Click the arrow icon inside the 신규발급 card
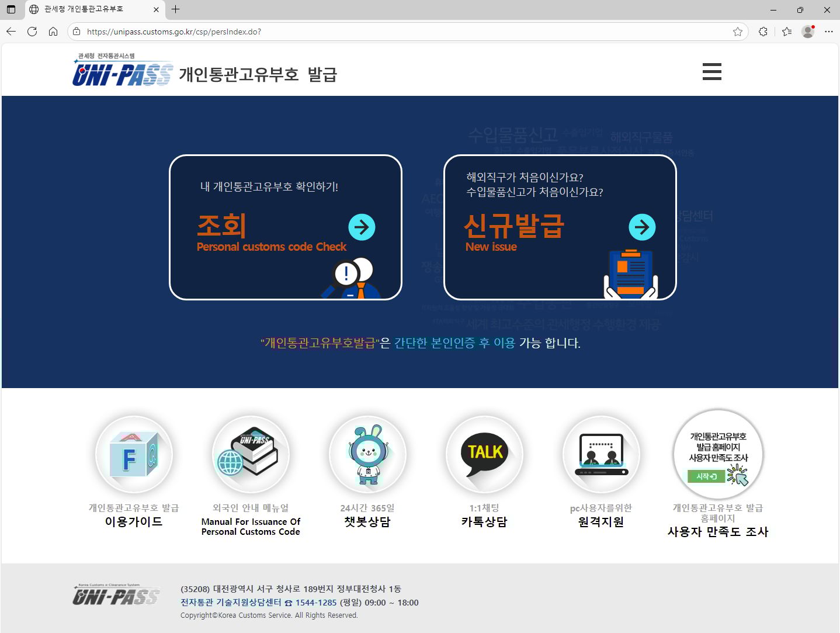This screenshot has height=633, width=840. pos(643,227)
